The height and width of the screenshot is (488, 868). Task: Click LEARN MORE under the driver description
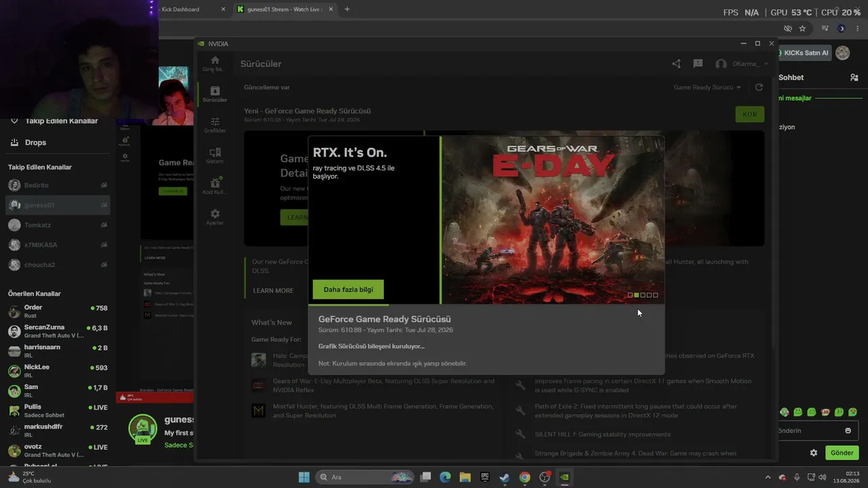point(273,291)
